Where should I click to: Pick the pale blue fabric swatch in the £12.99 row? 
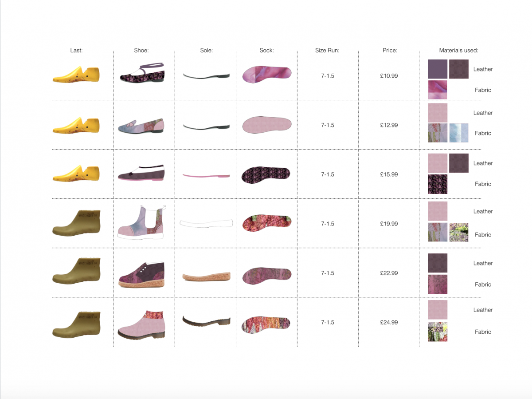(x=459, y=133)
